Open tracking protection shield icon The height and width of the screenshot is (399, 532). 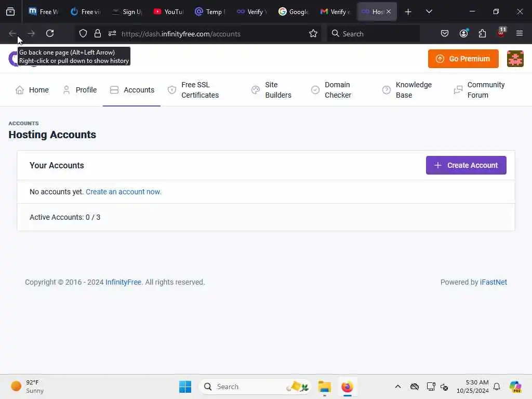pyautogui.click(x=83, y=33)
